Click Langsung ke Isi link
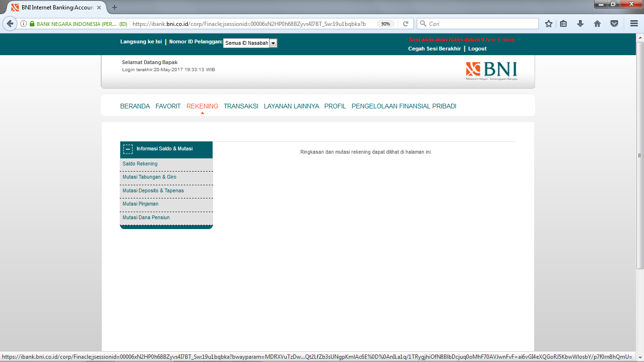 pyautogui.click(x=141, y=41)
